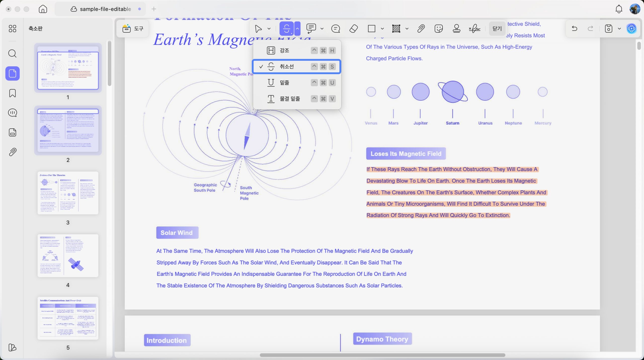Select the hatched area highlight tool
The width and height of the screenshot is (644, 360).
click(396, 29)
